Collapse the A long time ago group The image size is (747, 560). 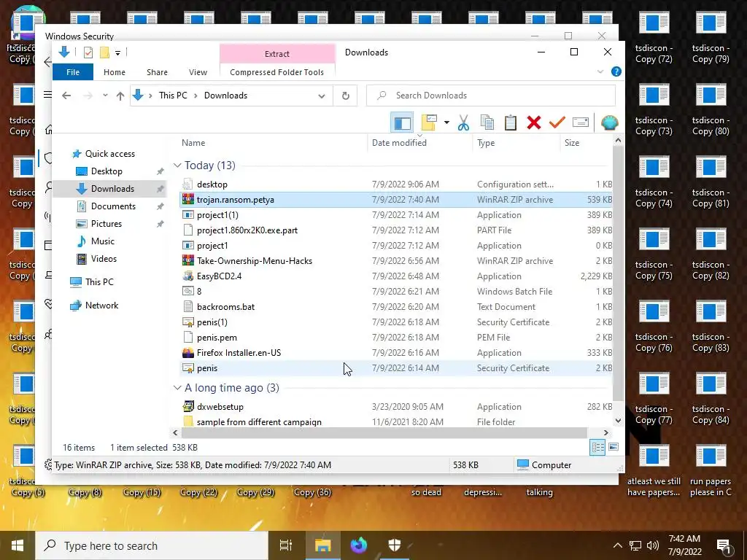[177, 388]
